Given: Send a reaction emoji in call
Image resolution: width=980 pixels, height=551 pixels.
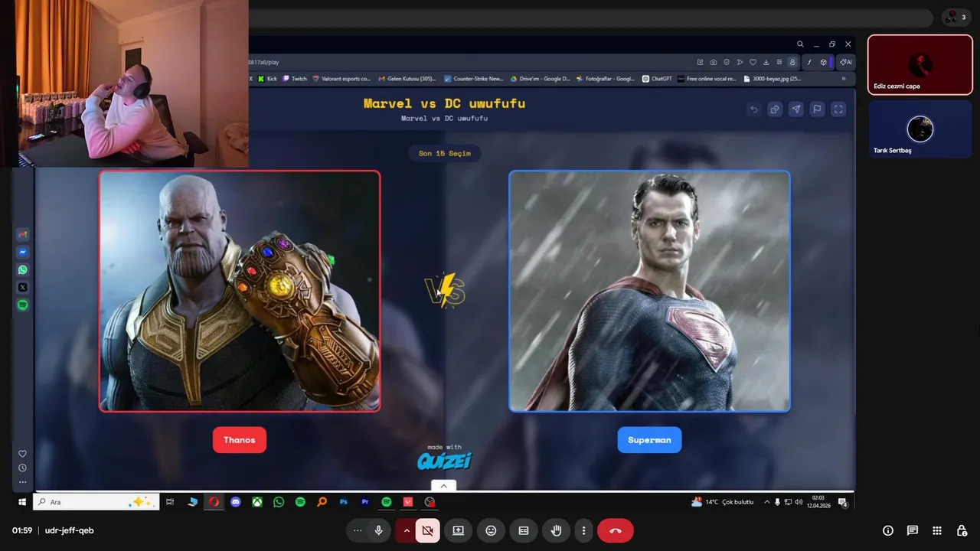Looking at the screenshot, I should pos(491,530).
